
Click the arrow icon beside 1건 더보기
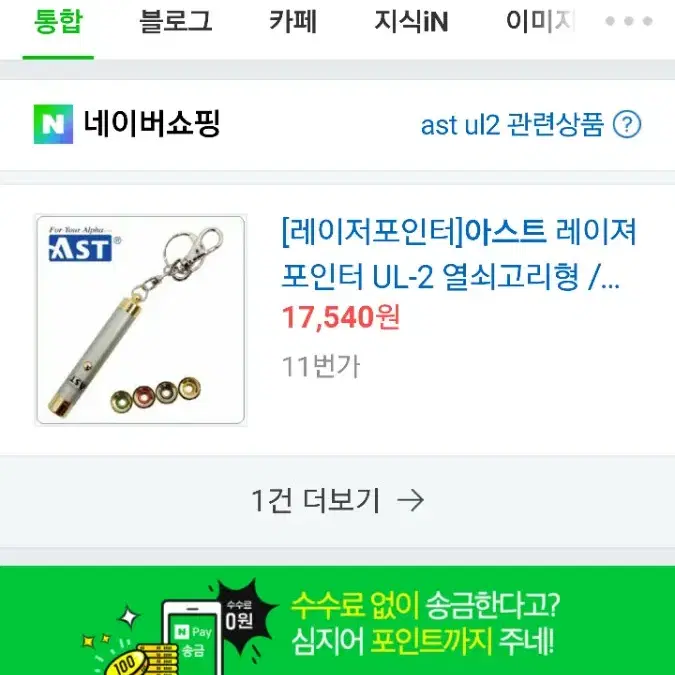click(x=411, y=501)
